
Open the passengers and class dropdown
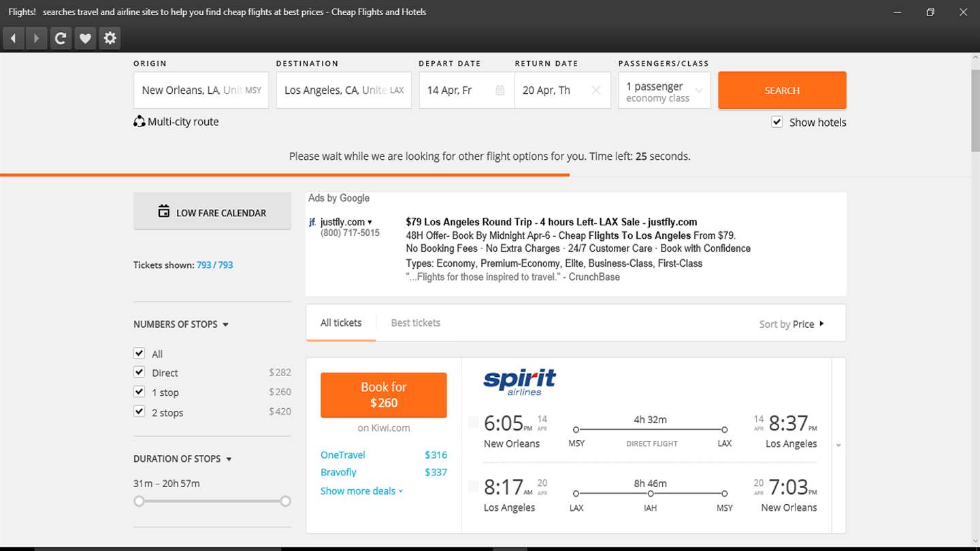(x=664, y=90)
